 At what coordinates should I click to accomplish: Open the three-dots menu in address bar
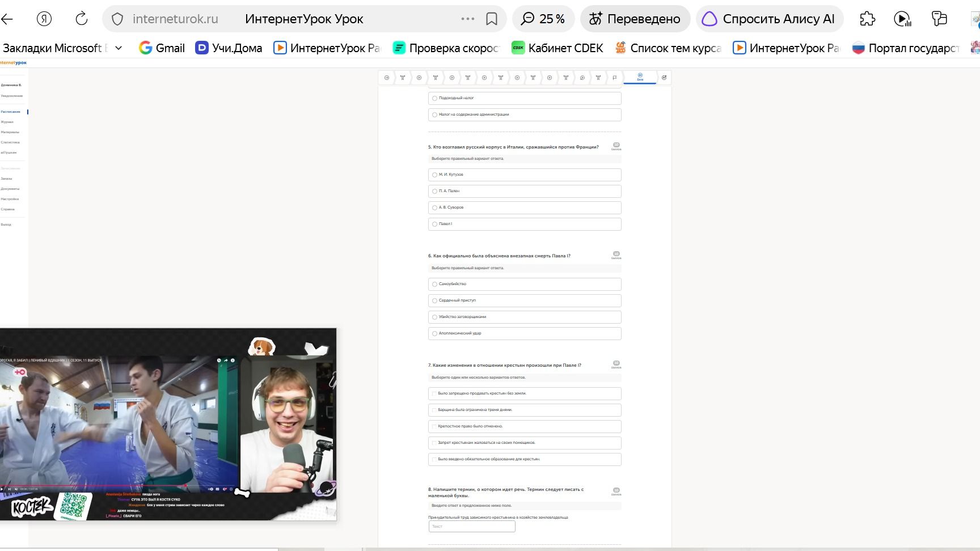(468, 19)
